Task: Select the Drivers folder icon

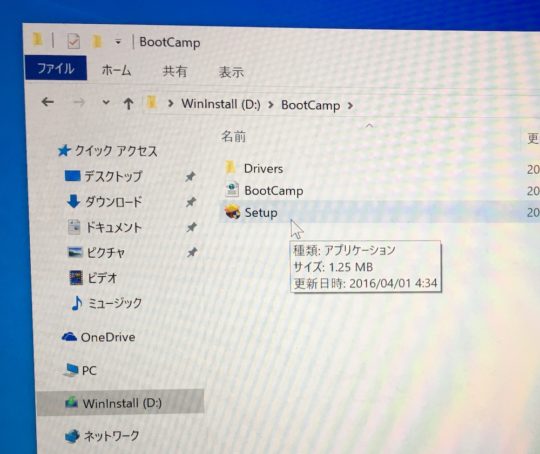Action: [230, 167]
